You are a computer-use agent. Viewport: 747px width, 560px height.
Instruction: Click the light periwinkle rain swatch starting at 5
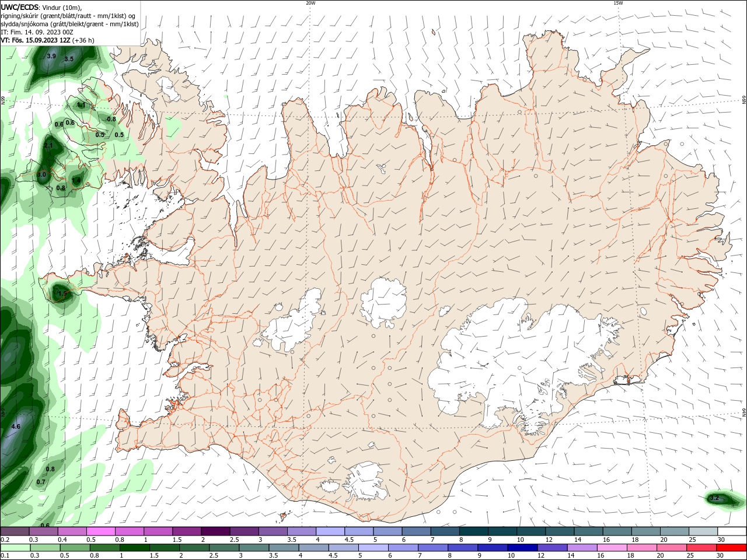[373, 548]
